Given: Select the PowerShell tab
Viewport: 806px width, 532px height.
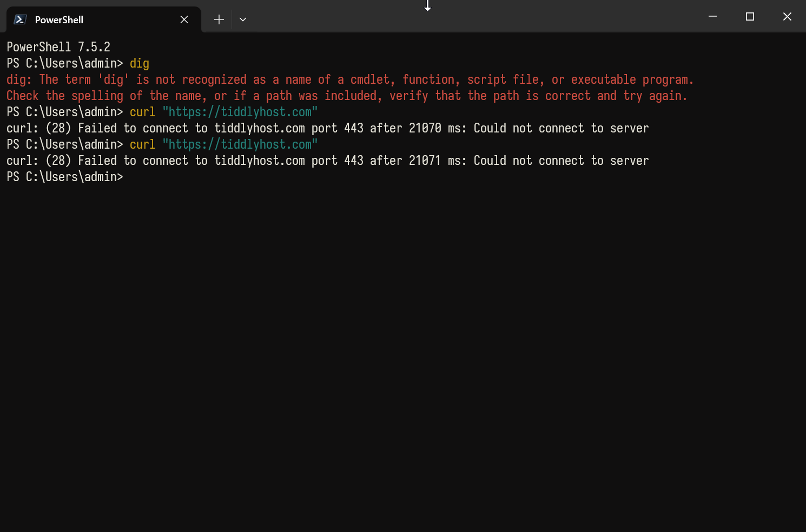Looking at the screenshot, I should [x=104, y=19].
